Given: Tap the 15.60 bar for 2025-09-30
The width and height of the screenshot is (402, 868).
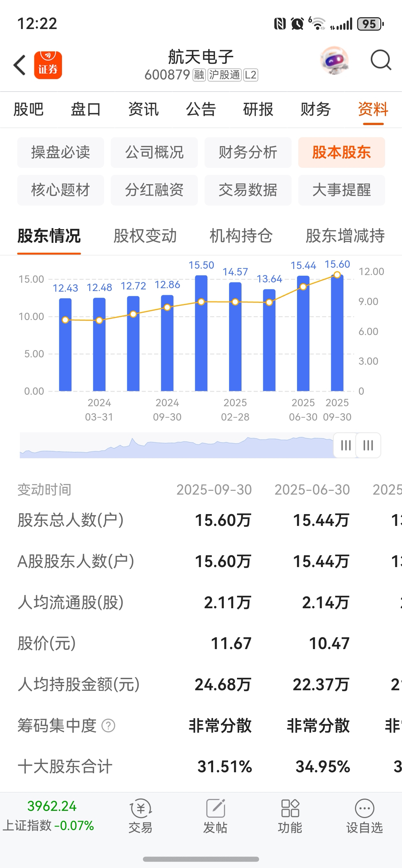Looking at the screenshot, I should point(337,333).
